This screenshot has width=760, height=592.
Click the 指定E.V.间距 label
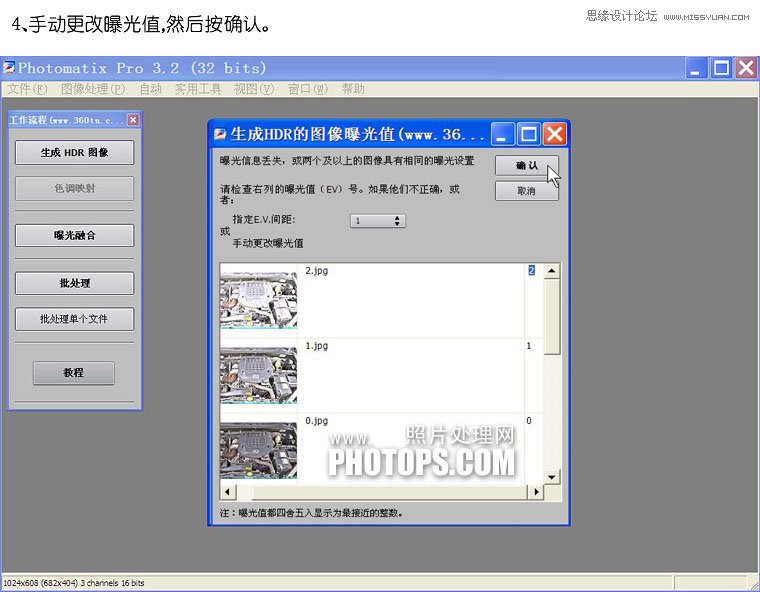(264, 220)
